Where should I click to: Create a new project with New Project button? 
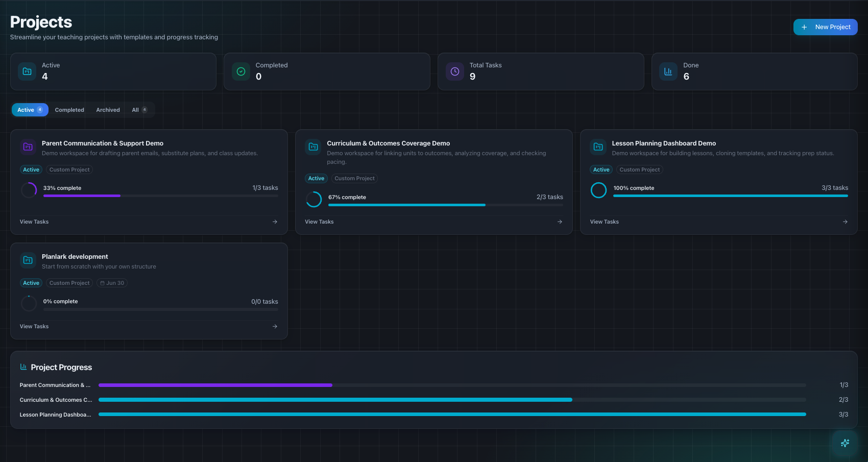pos(825,27)
